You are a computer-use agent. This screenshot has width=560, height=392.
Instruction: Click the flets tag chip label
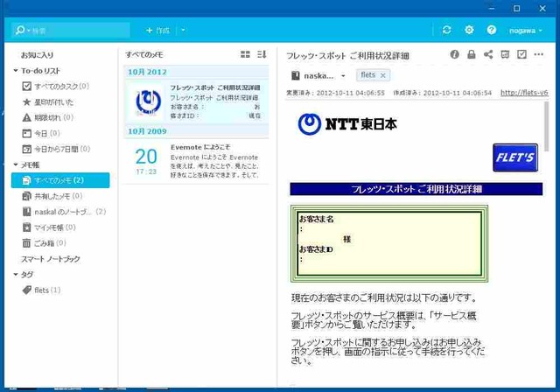click(367, 75)
